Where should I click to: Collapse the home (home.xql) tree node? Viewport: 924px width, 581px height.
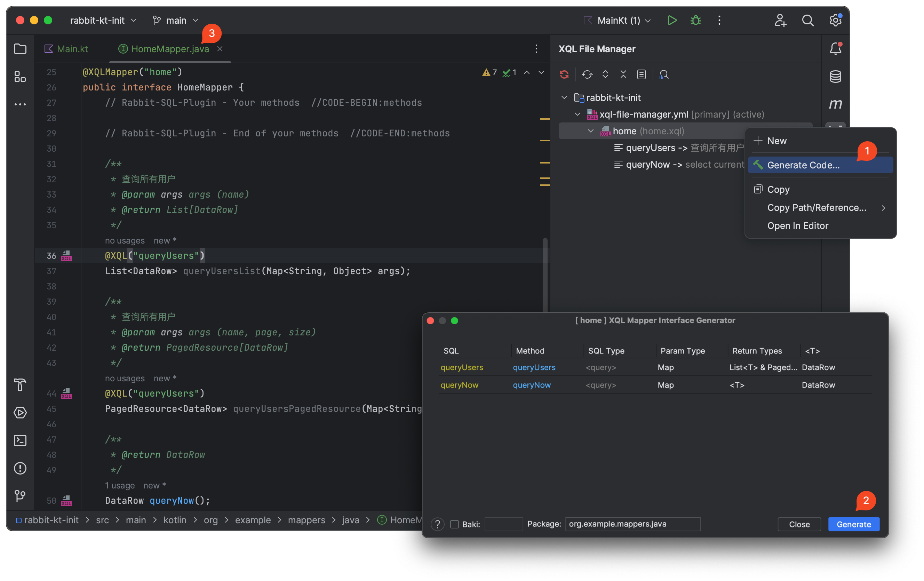pyautogui.click(x=591, y=131)
